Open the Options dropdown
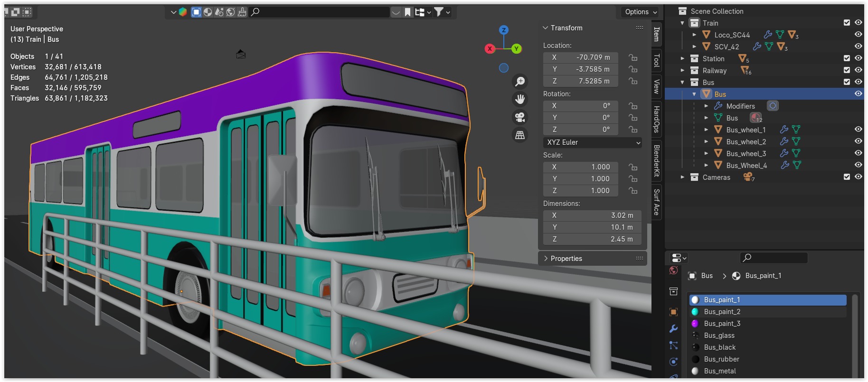Viewport: 868px width, 382px height. click(x=641, y=12)
